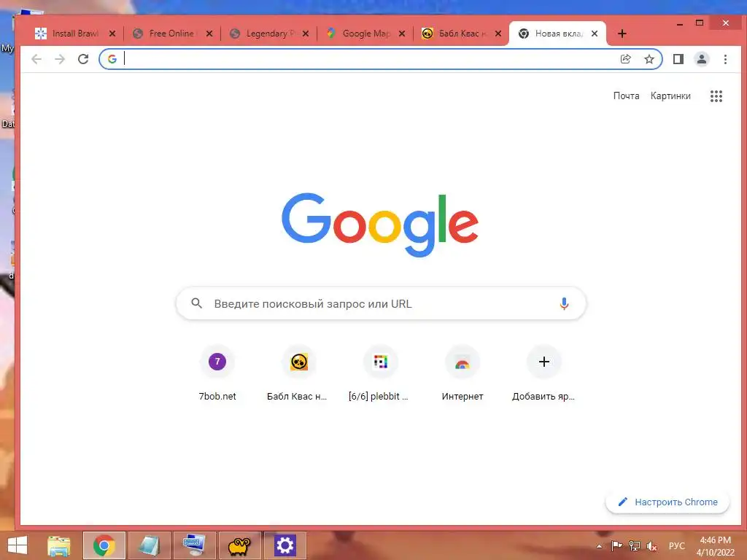Open the notepad app in taskbar
Image resolution: width=747 pixels, height=560 pixels.
click(x=149, y=545)
